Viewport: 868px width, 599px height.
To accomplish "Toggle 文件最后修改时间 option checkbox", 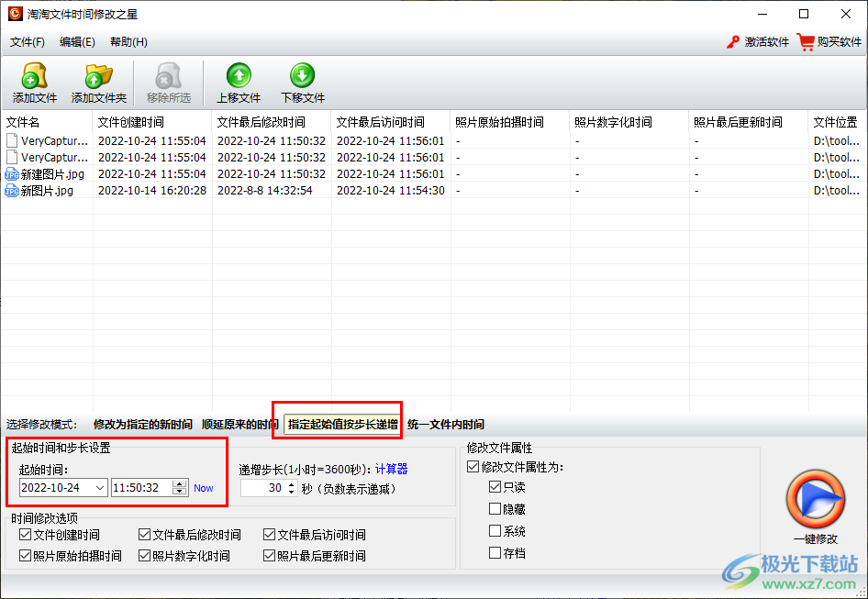I will click(144, 534).
